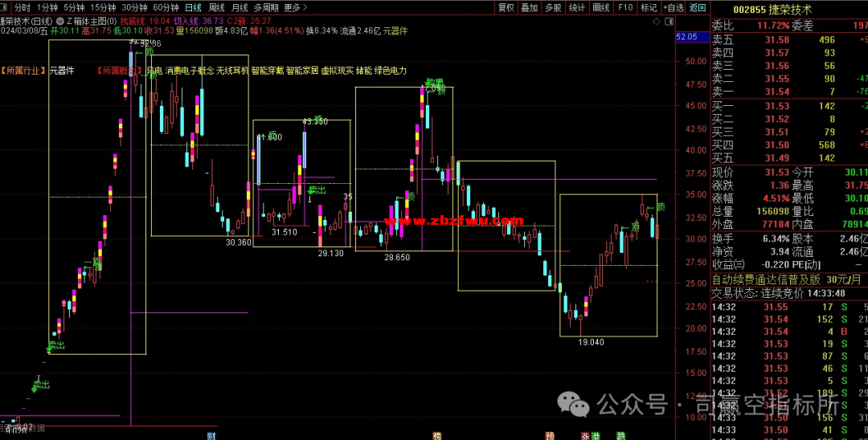Click the 财 event marker on the timeline
The width and height of the screenshot is (868, 440).
(211, 435)
